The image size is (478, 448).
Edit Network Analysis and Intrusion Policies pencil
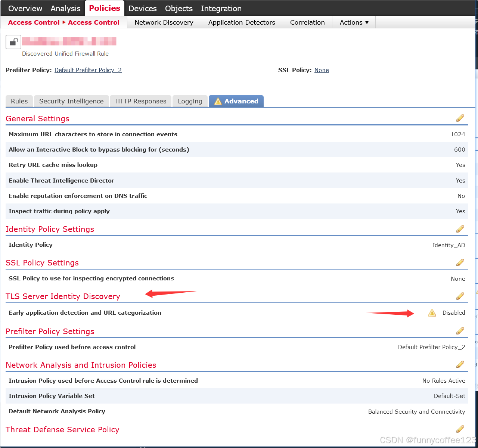(460, 364)
